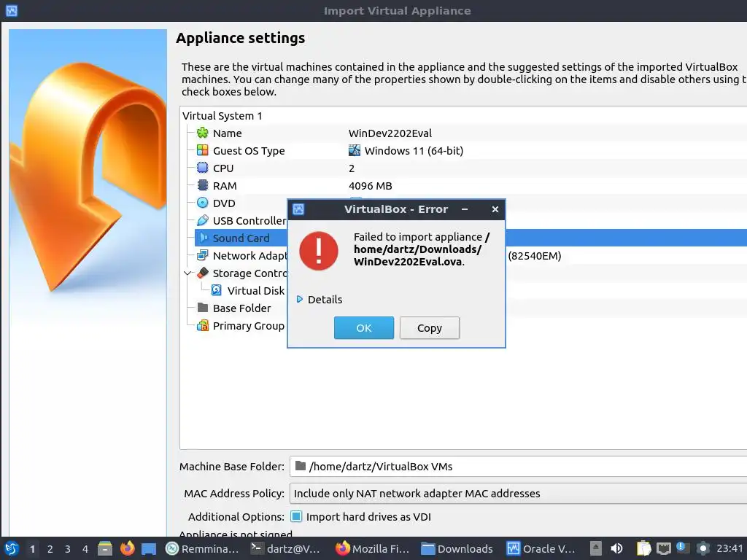Minimize the VirtualBox Error dialog
The width and height of the screenshot is (747, 560).
click(465, 209)
